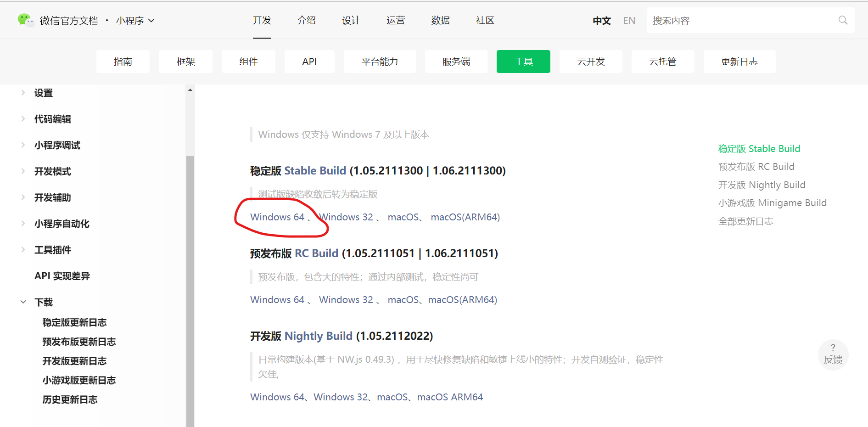
Task: Download Nightly Build macOS
Action: (392, 397)
